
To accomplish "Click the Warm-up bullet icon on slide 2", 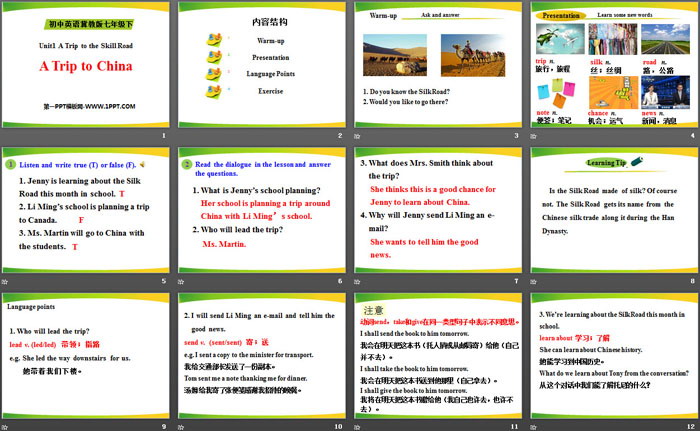I will (213, 41).
